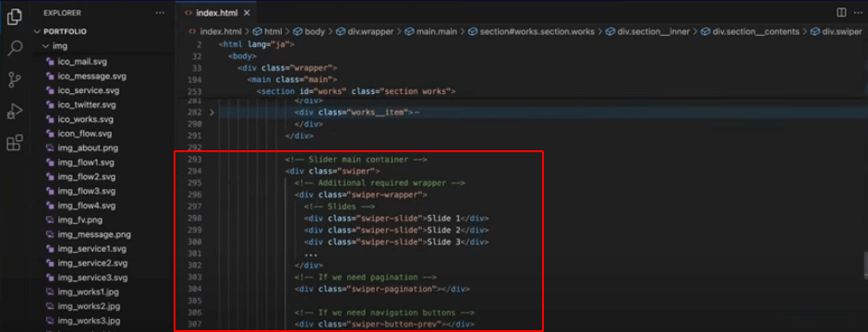Screen dimensions: 868x332
Task: Place cursor on swiper-wrapper div line
Action: tap(360, 195)
